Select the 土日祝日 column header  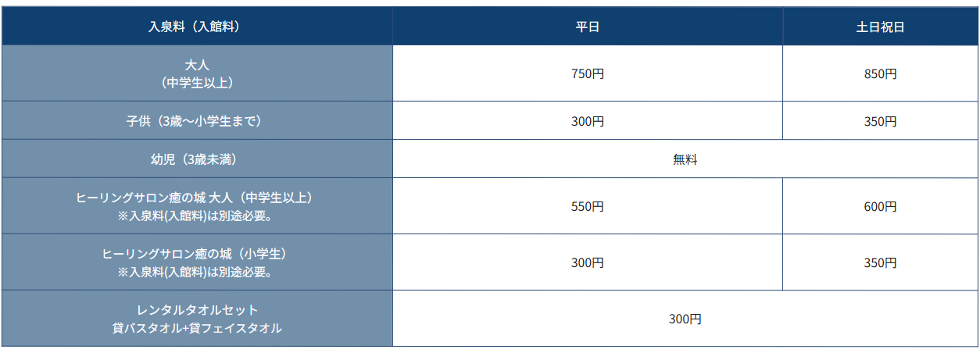880,27
